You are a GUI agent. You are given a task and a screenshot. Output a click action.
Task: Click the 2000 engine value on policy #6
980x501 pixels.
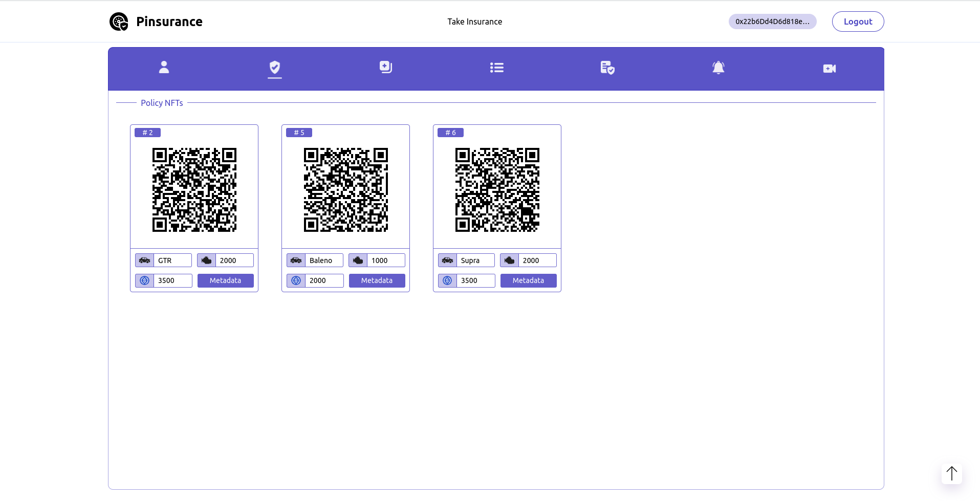click(538, 260)
